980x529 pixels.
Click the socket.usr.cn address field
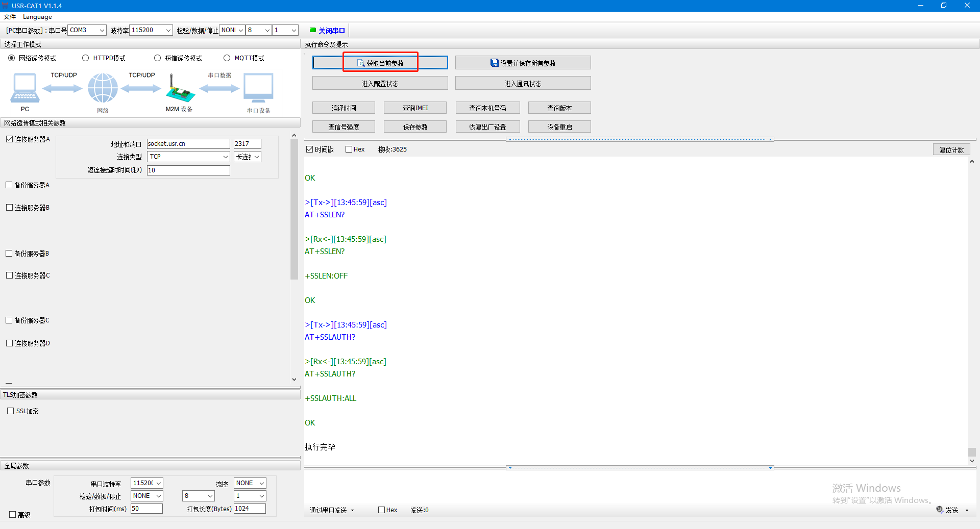pos(188,144)
